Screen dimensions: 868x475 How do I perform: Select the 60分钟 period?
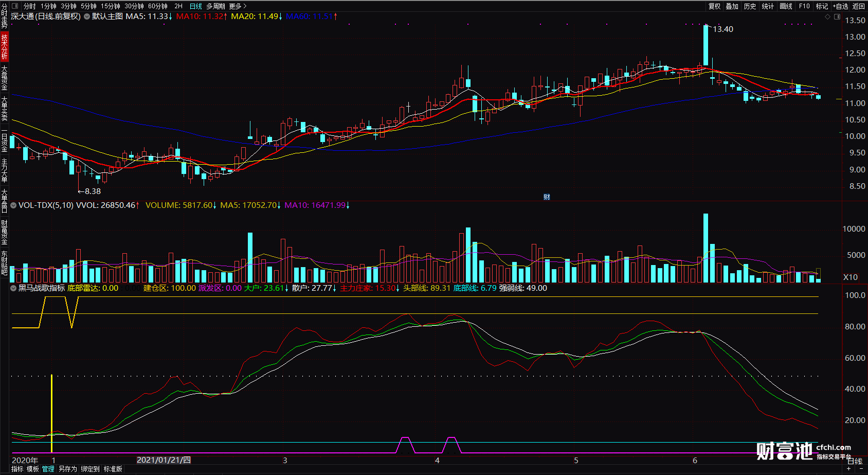158,6
